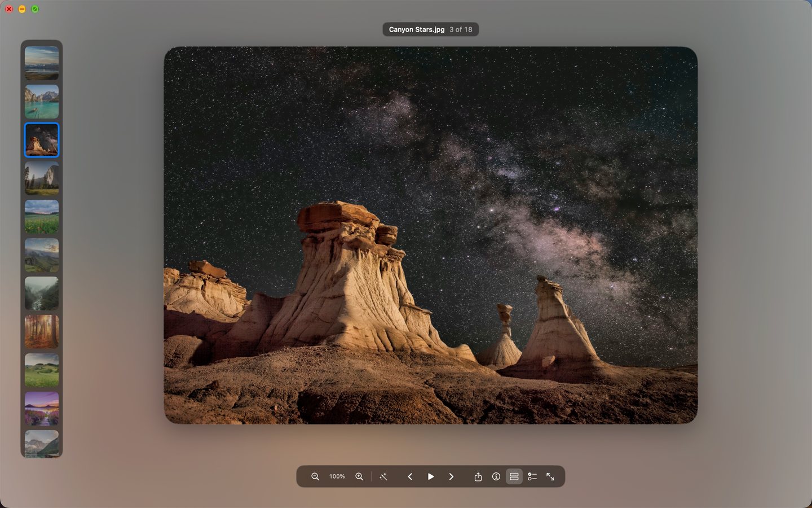Click the '3 of 18' counter text
Viewport: 812px width, 508px height.
click(x=461, y=29)
